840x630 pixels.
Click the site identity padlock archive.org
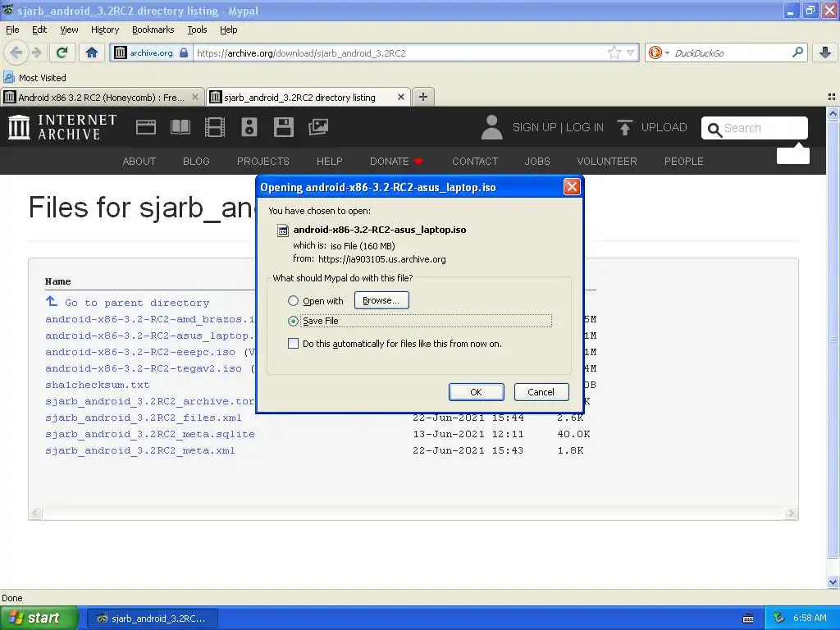tap(151, 52)
